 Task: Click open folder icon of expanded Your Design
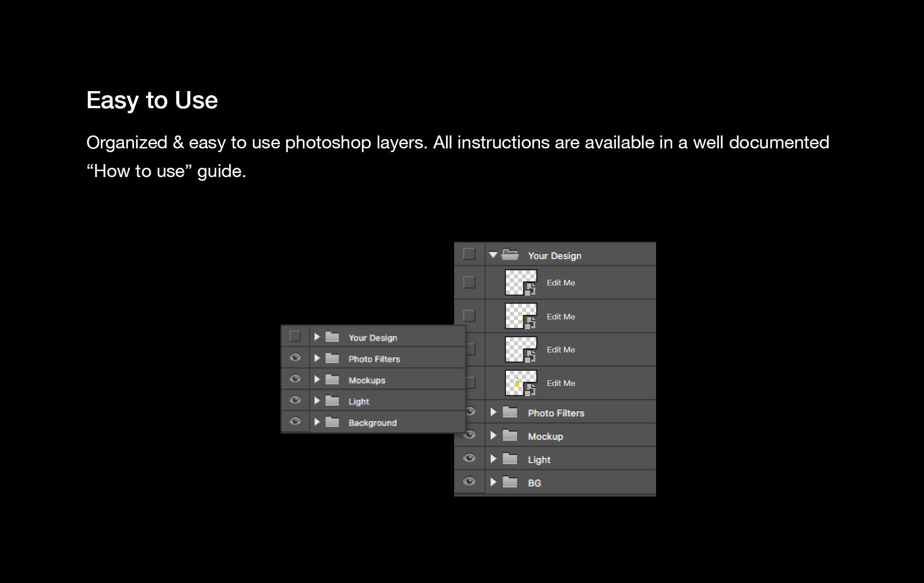pyautogui.click(x=510, y=255)
